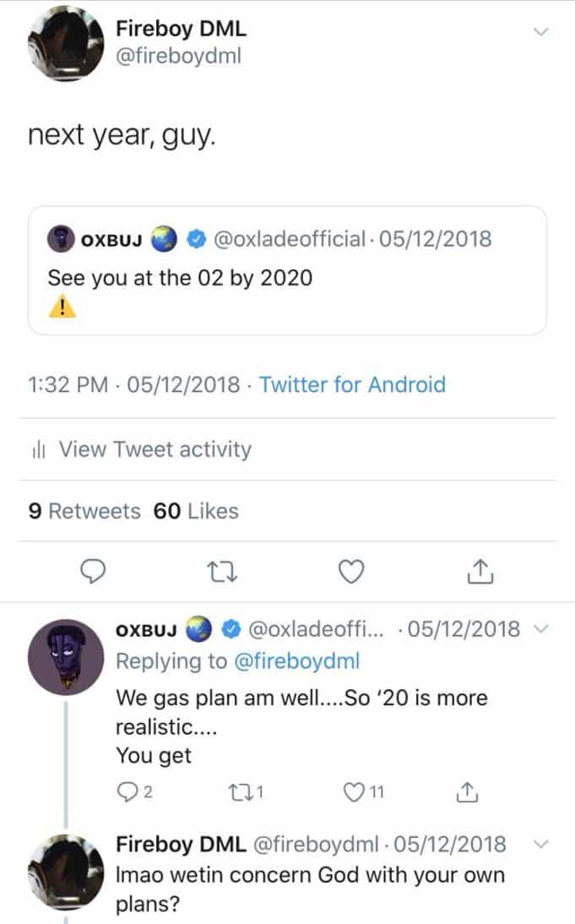575x924 pixels.
Task: Open the main tweet options chevron
Action: [x=542, y=31]
